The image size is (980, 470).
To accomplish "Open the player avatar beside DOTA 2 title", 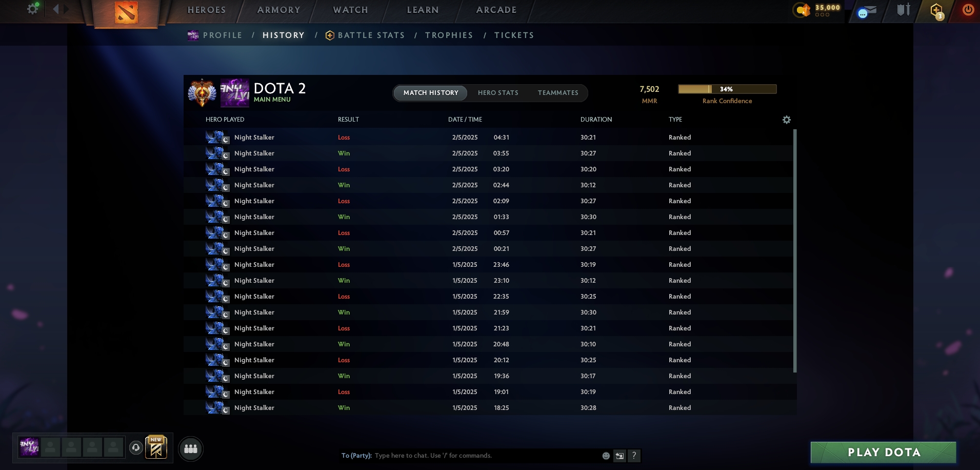I will click(234, 93).
